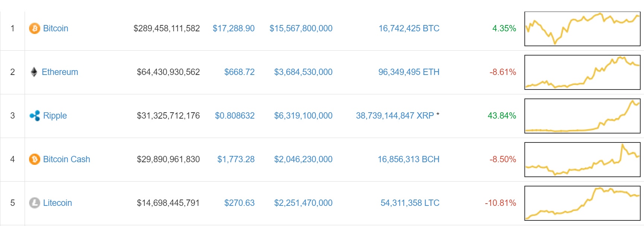Open the Bitcoin Cash price graph thumbnail
The image size is (644, 226).
(582, 160)
